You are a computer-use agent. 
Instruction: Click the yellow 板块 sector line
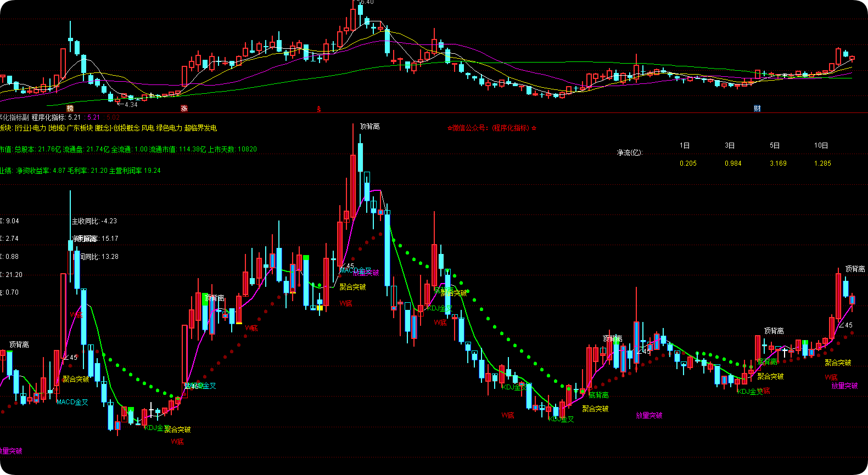click(108, 128)
